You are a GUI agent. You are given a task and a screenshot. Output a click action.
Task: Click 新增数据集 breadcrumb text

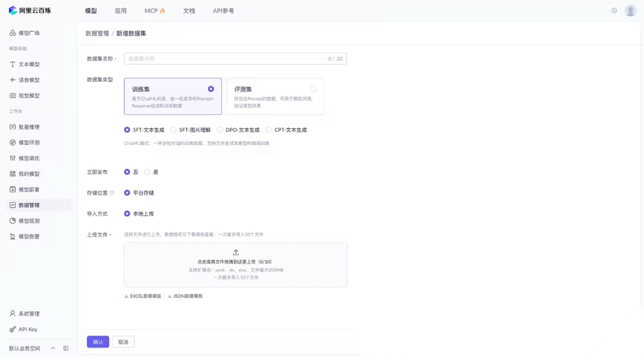coord(131,34)
